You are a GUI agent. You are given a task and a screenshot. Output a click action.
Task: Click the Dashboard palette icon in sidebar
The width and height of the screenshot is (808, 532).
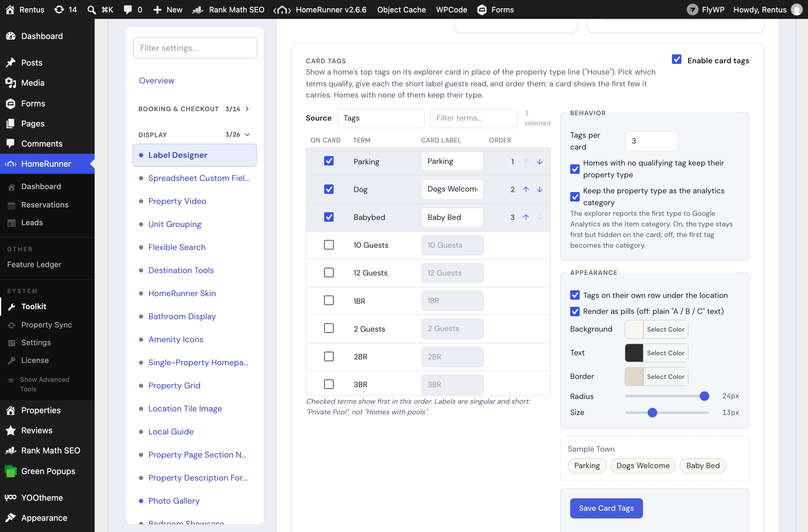[11, 36]
